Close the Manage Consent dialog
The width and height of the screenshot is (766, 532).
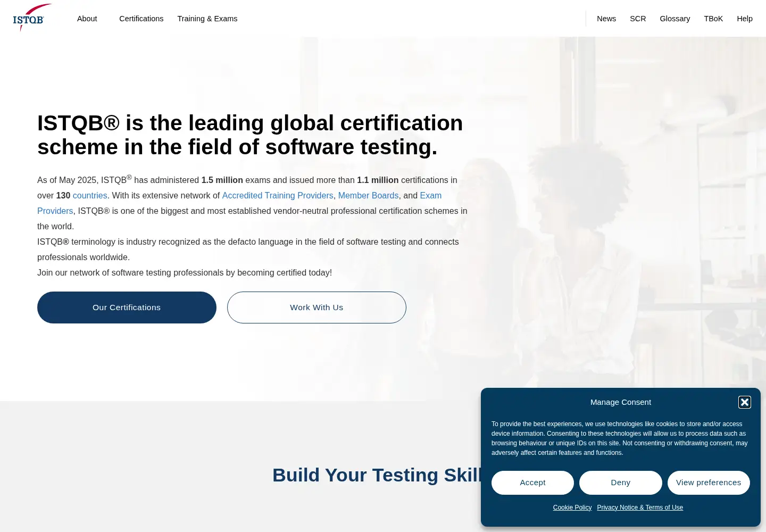[x=745, y=402]
